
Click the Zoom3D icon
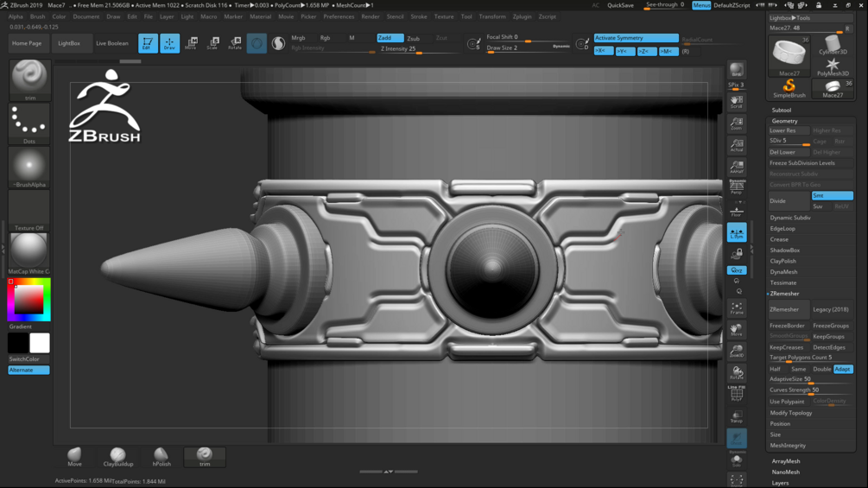click(x=736, y=352)
